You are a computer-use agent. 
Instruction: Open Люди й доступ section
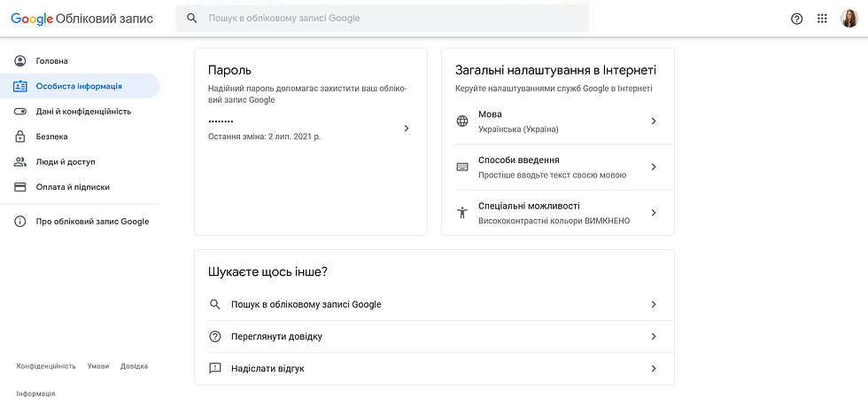tap(80, 162)
